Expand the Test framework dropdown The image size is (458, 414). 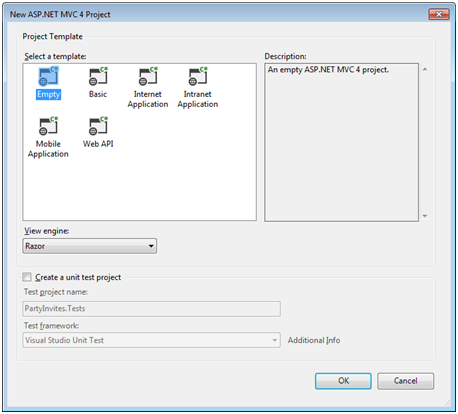[x=151, y=340]
